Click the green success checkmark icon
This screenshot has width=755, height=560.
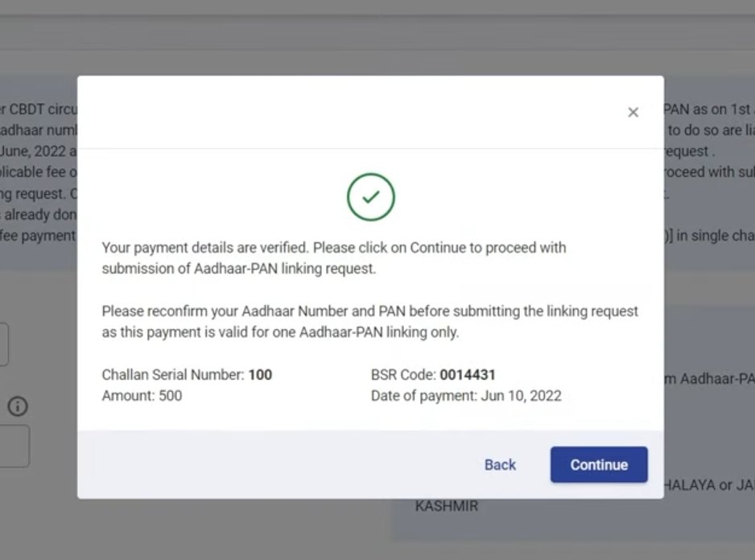click(x=370, y=197)
